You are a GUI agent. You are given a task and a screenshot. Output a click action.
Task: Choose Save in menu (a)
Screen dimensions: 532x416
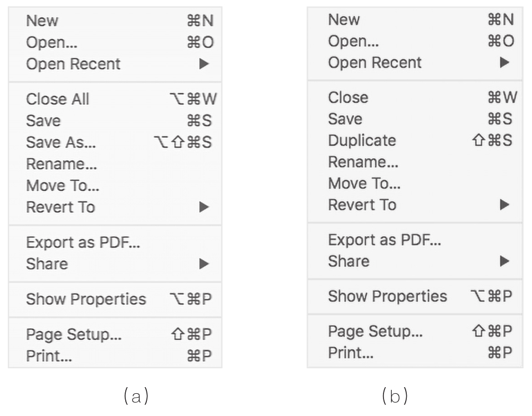tap(43, 121)
